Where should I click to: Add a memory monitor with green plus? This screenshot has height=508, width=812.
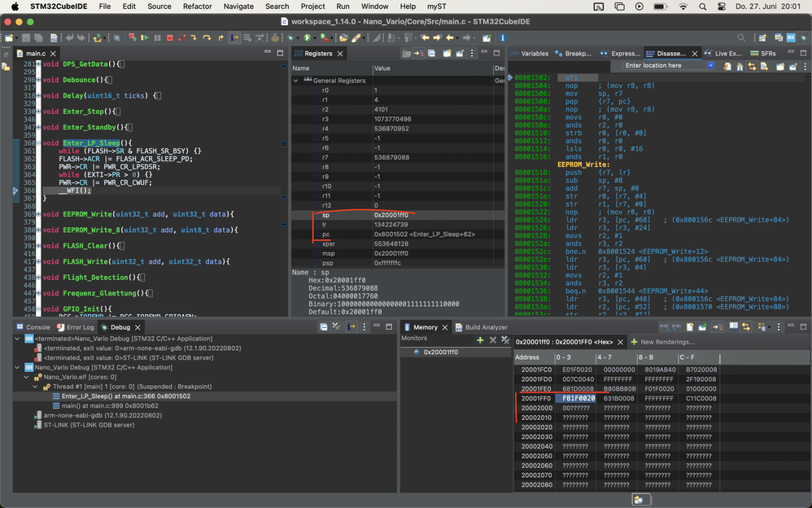[x=480, y=339]
